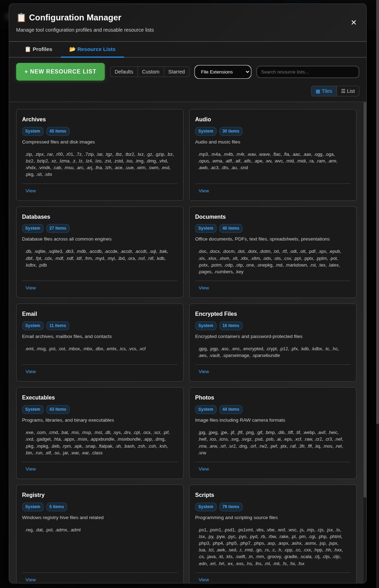The width and height of the screenshot is (379, 588).
Task: Click the System badge on Email
Action: 33,326
